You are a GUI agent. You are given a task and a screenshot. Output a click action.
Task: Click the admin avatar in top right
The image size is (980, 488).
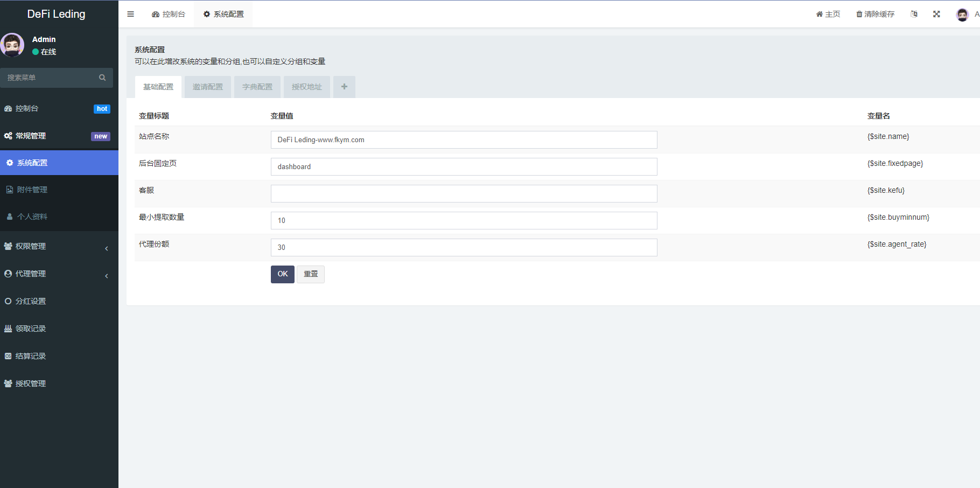pos(962,15)
